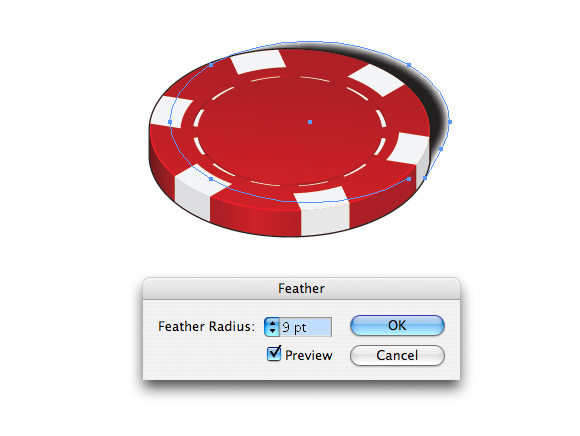Click the Preview checkbox label text

pos(309,355)
